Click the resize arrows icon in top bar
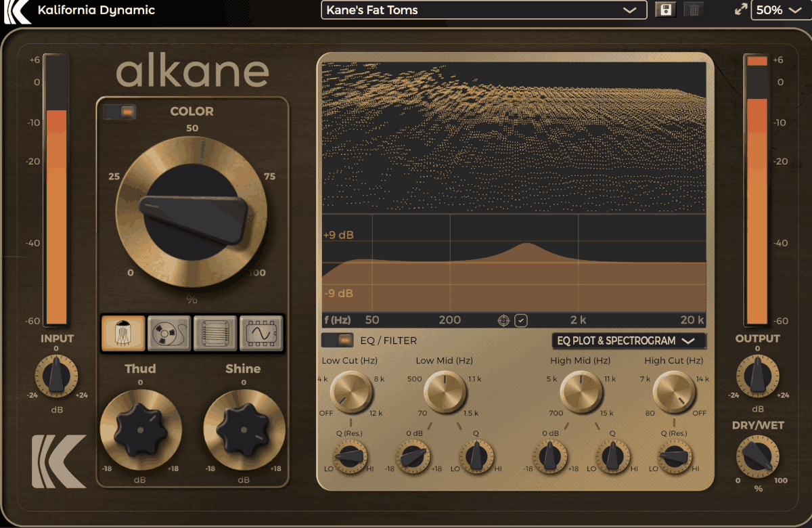812x528 pixels. [741, 10]
